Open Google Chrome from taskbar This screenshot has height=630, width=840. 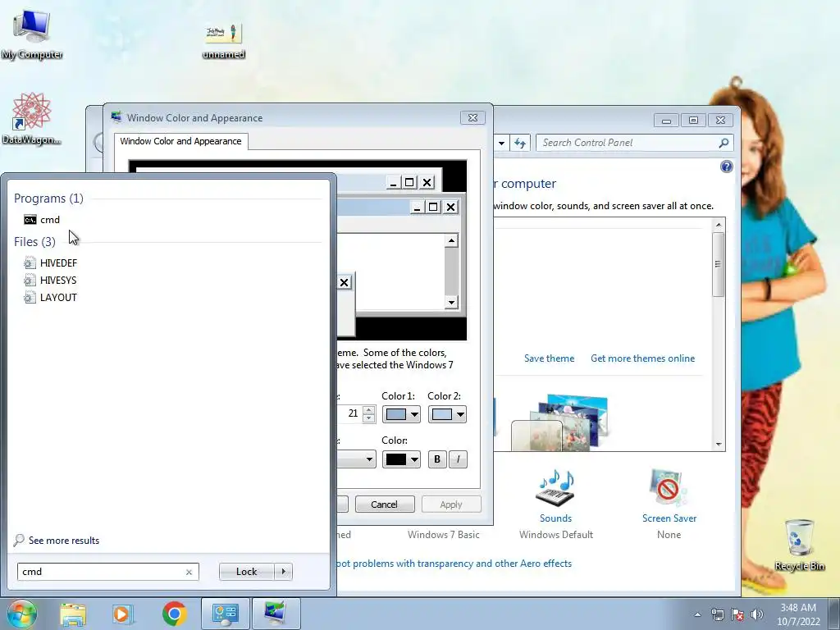tap(174, 614)
